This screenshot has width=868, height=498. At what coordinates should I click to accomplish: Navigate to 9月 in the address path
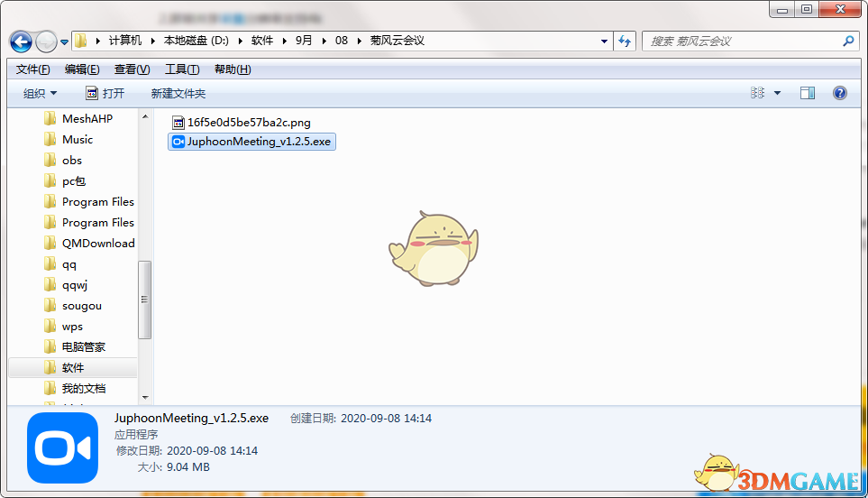pyautogui.click(x=304, y=41)
